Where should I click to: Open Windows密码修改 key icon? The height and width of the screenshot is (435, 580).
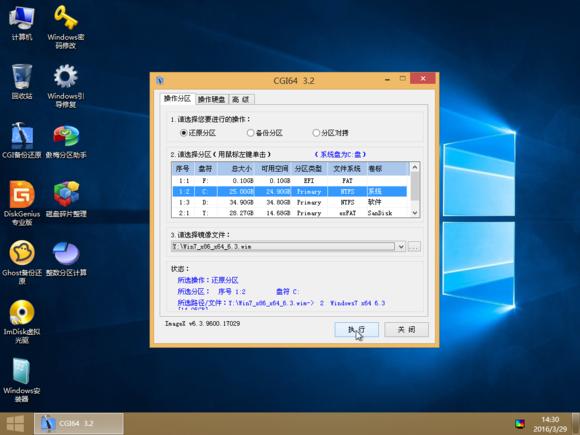tap(66, 27)
